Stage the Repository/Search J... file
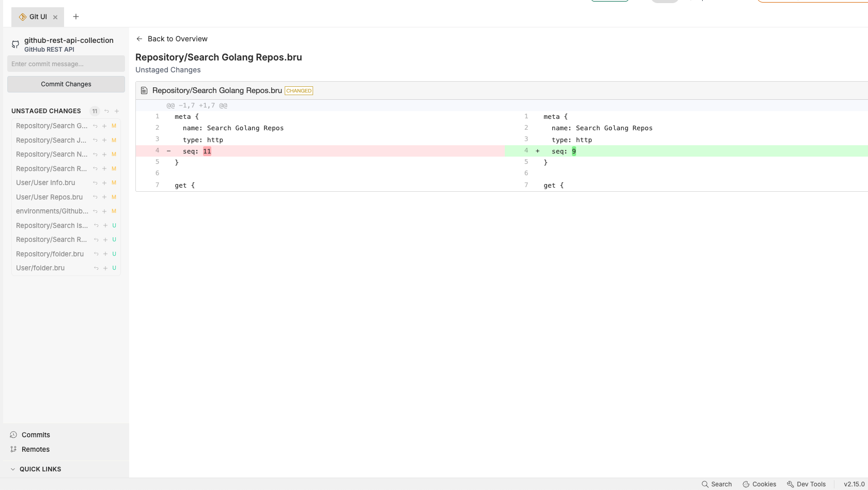The height and width of the screenshot is (490, 868). (x=104, y=140)
